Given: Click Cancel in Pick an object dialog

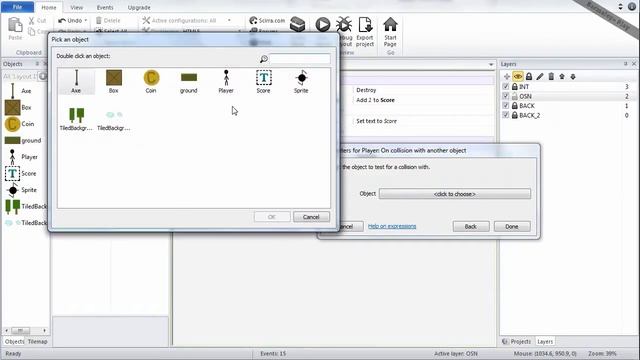Looking at the screenshot, I should [x=311, y=217].
